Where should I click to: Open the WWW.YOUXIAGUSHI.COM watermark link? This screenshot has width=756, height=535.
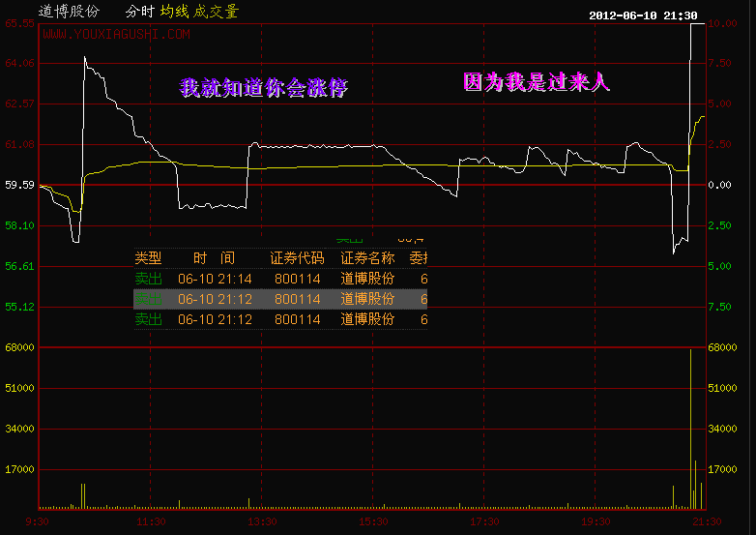117,35
